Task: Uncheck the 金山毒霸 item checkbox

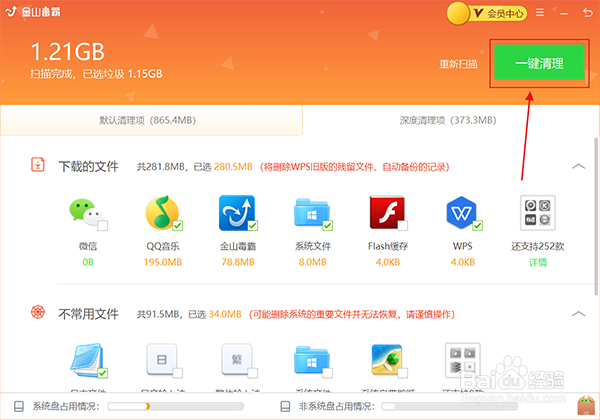Action: [252, 226]
